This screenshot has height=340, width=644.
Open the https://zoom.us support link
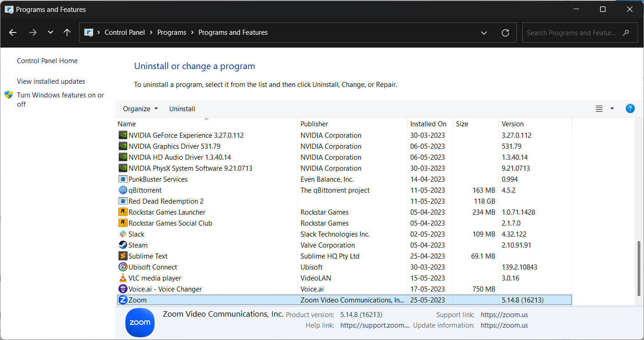click(x=504, y=315)
